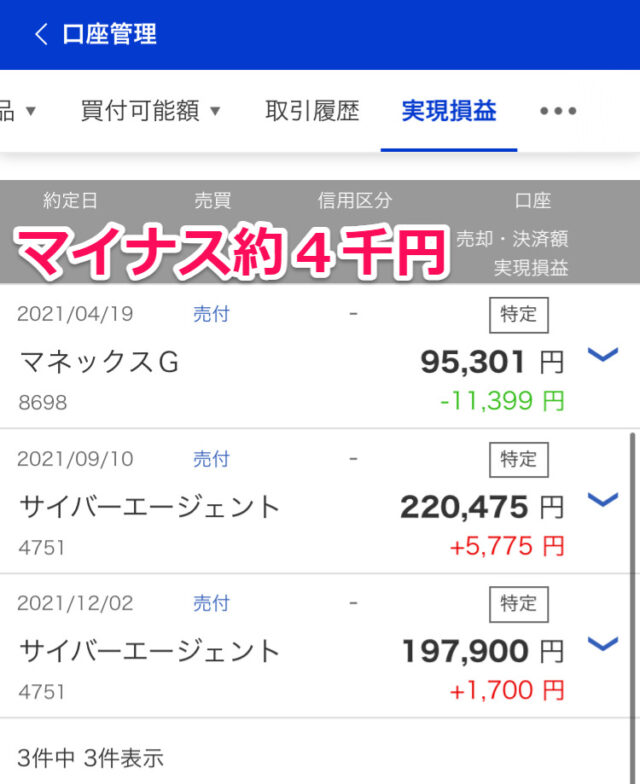Click the 売付 label dated 2021/04/19
This screenshot has width=640, height=784.
(211, 314)
